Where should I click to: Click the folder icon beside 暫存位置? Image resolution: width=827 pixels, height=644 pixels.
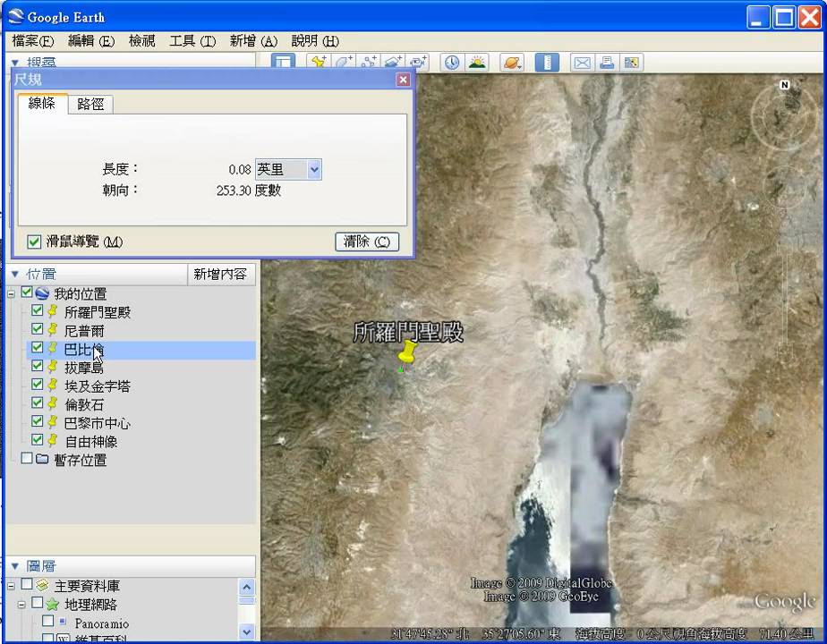tap(42, 459)
